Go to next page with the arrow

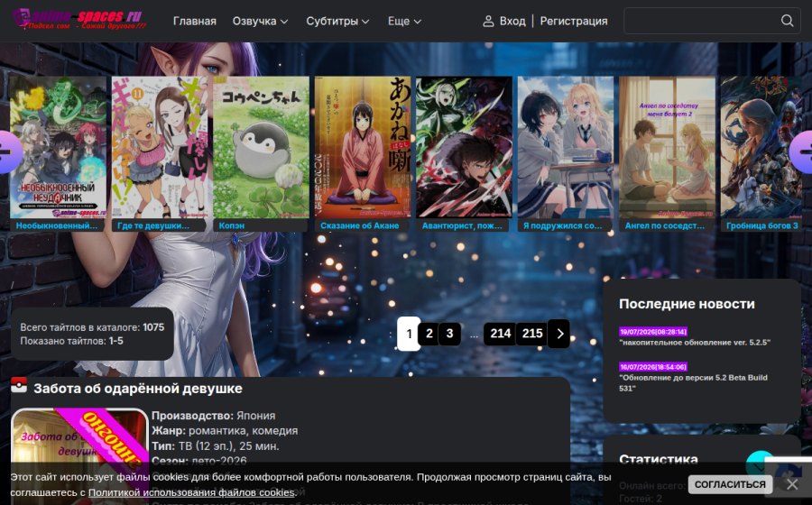(x=558, y=334)
